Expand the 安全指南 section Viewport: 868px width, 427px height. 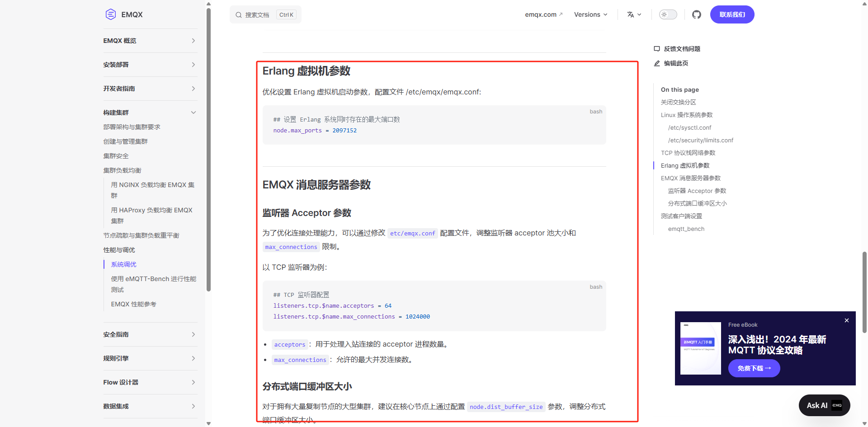click(150, 334)
